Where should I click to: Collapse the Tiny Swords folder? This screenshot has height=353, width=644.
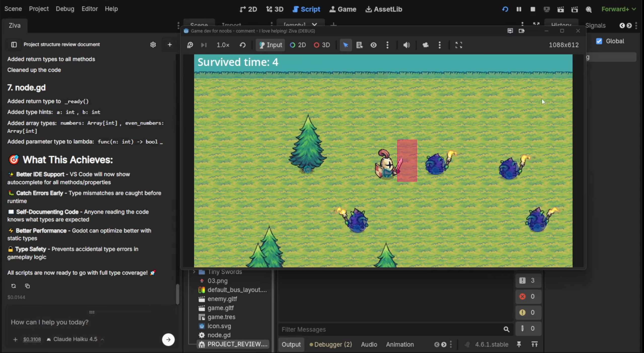click(194, 272)
